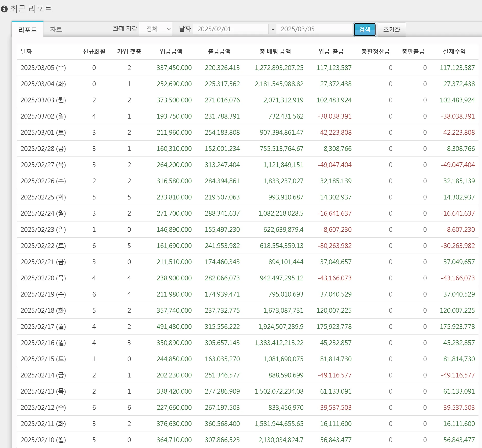Select the date cell 2025/02/17 (월)
The width and height of the screenshot is (482, 448).
pos(43,327)
